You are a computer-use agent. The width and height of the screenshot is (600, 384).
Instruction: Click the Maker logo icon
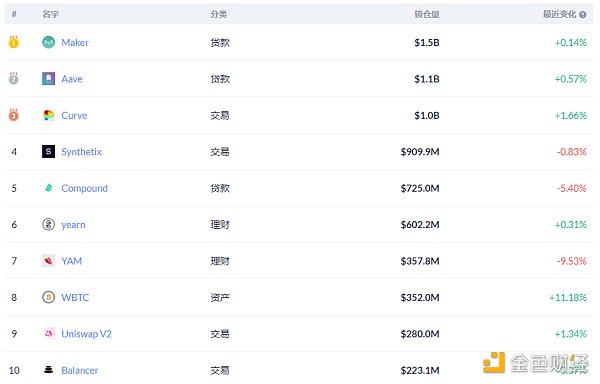49,42
